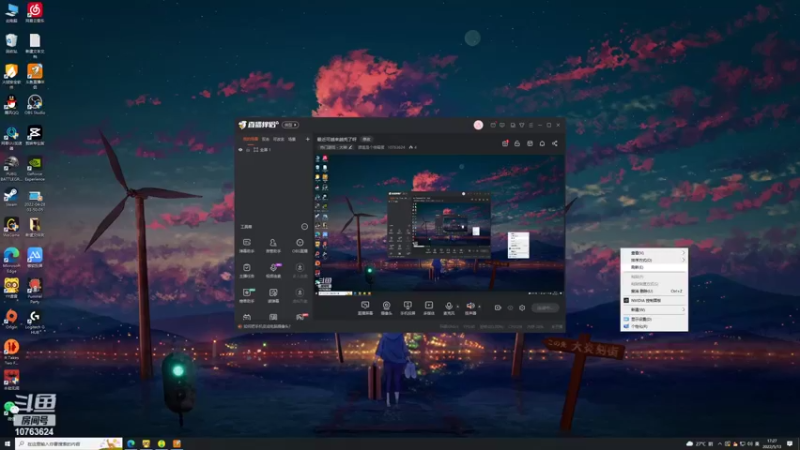Open the danmaku assistant tool in toolbox

tap(247, 245)
